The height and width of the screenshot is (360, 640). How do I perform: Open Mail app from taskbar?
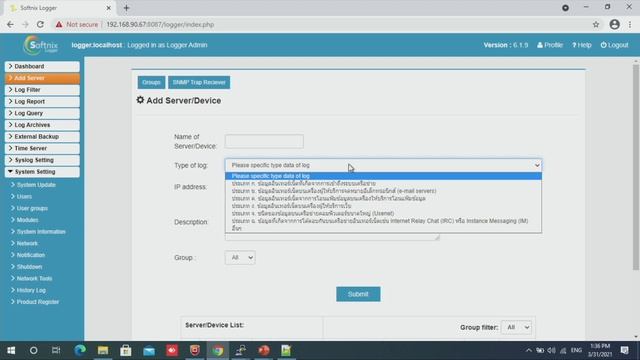click(149, 350)
